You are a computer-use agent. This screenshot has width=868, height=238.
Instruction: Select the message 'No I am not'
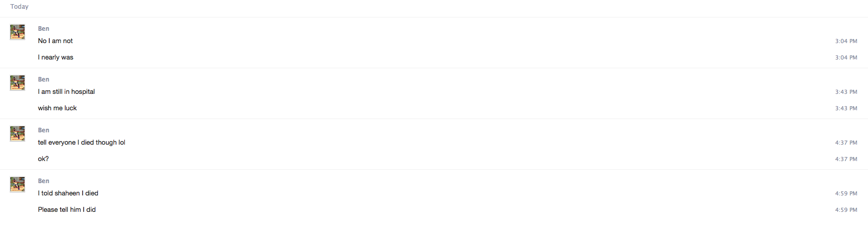[55, 41]
